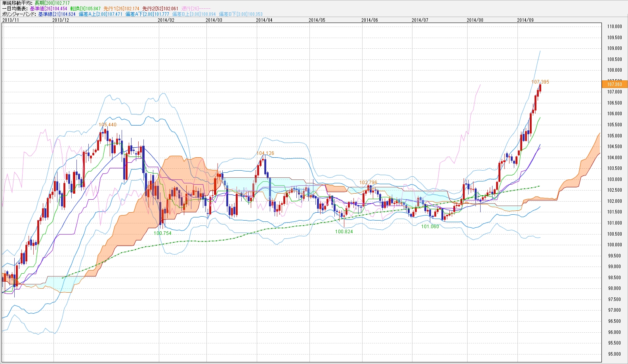This screenshot has width=628, height=364.
Task: Click the 基準線[21] Bollinger legend label
Action: tap(57, 14)
